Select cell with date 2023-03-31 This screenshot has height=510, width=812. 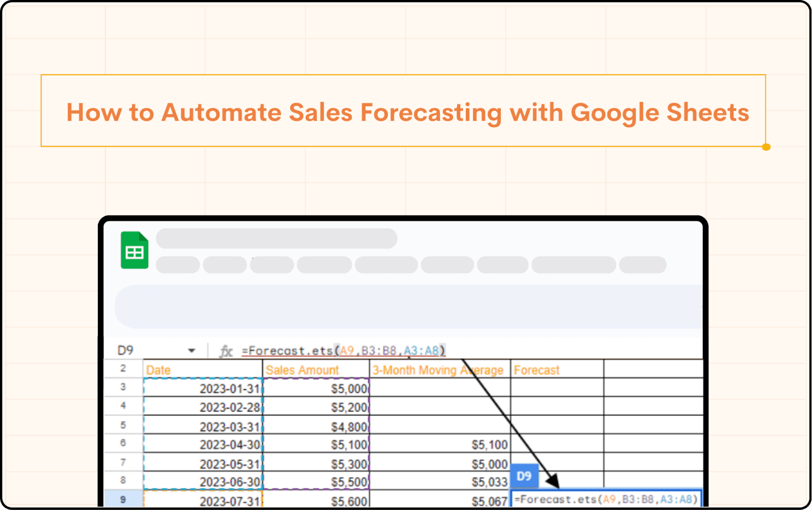[x=203, y=426]
